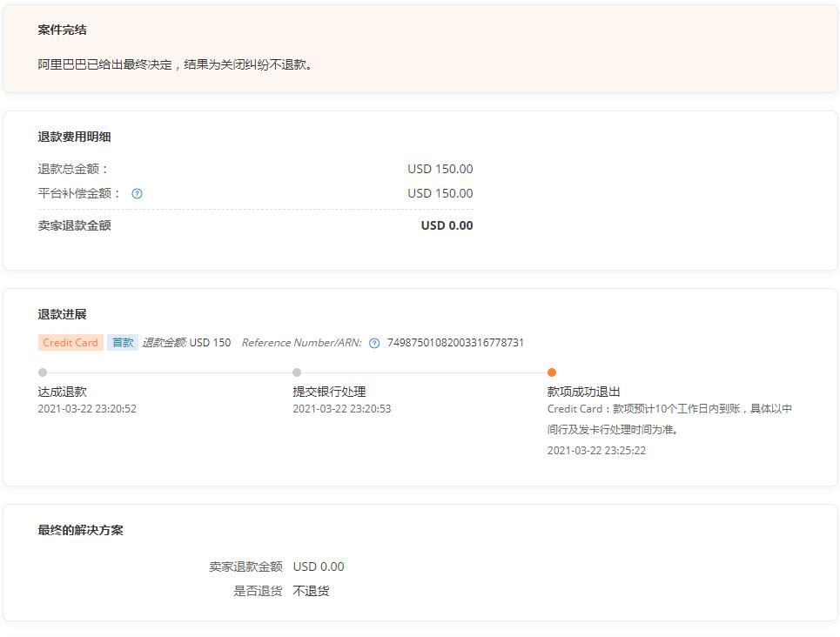The height and width of the screenshot is (637, 840).
Task: Click the 不退货 value text
Action: 312,590
